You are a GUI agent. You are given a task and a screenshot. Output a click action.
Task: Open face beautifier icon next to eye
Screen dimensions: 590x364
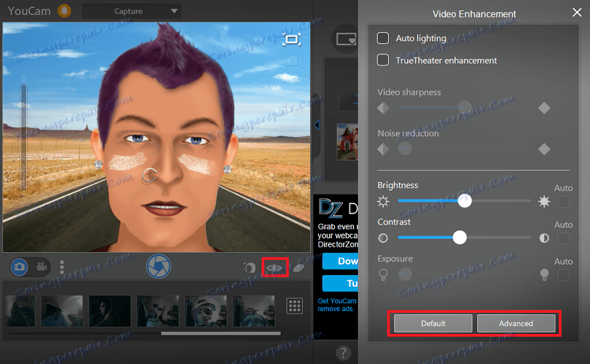(x=249, y=268)
